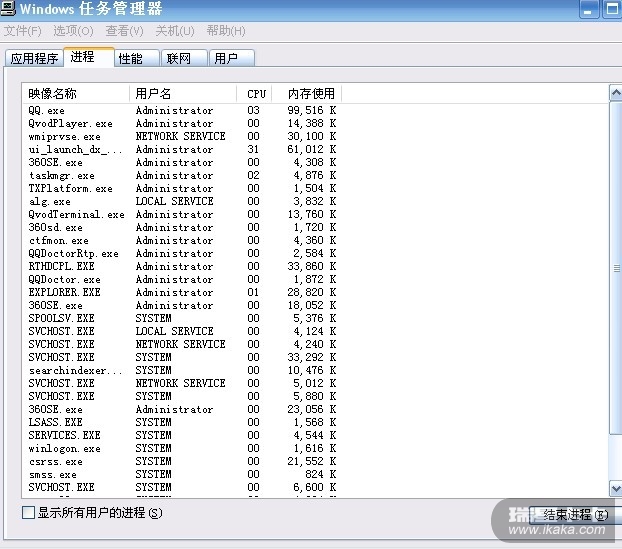Go to the 用户 tab

coord(232,59)
